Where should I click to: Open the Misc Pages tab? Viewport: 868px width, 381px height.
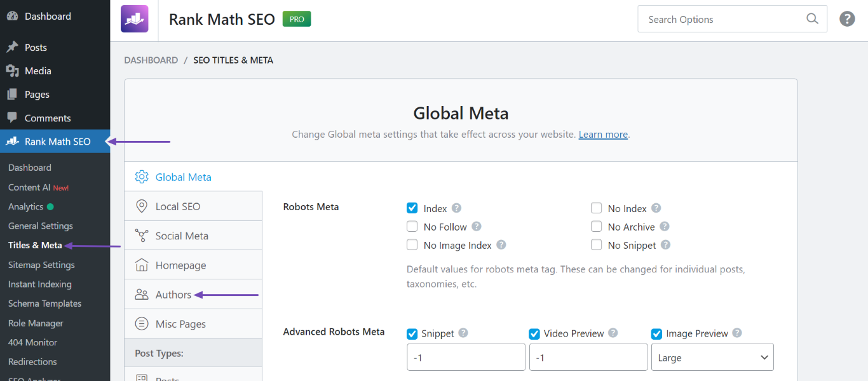pyautogui.click(x=193, y=324)
